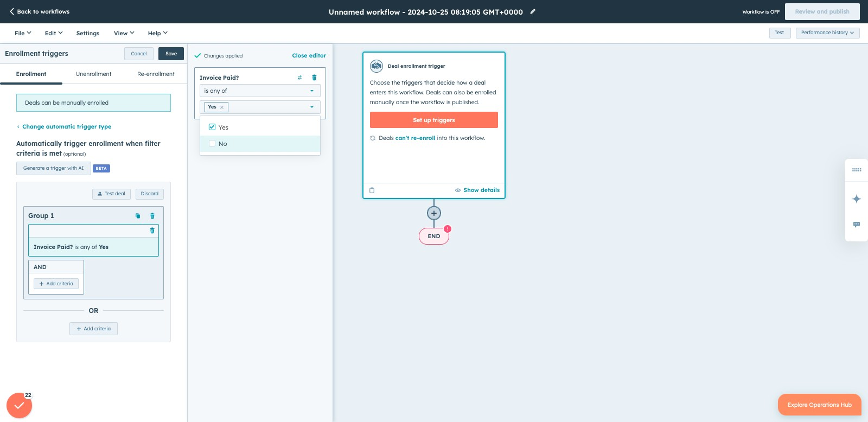Click Close editor link
The image size is (868, 422).
(x=309, y=55)
